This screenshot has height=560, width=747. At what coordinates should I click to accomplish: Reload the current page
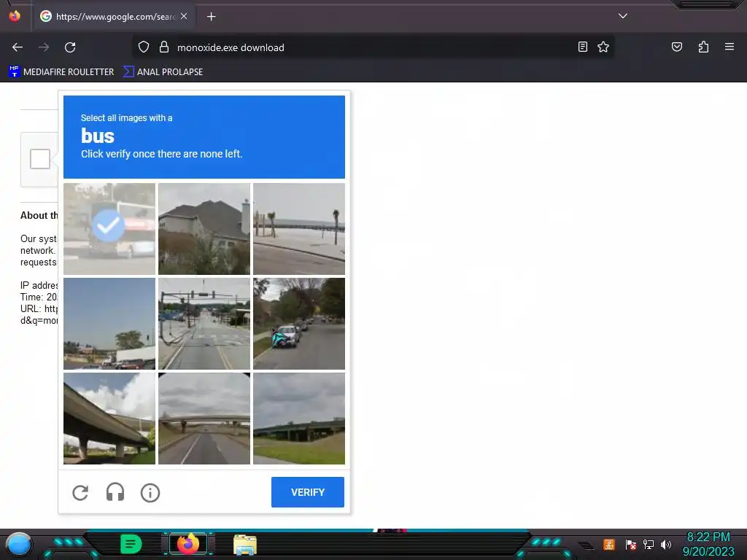click(70, 47)
